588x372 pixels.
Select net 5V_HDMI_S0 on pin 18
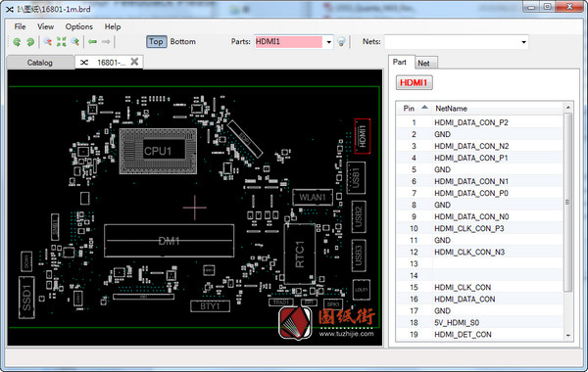(457, 322)
